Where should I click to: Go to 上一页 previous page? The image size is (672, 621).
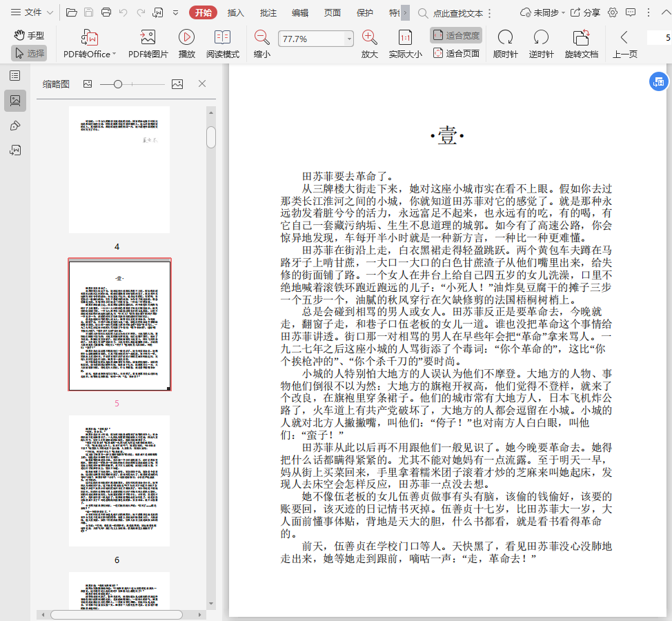pos(624,43)
